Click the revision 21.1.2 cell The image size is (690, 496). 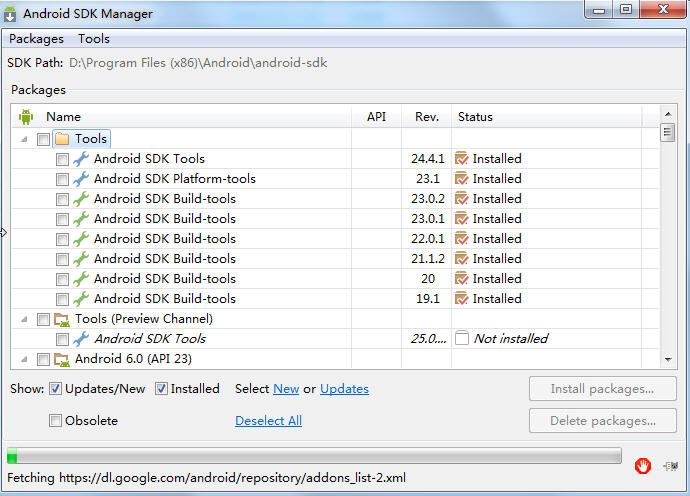(x=428, y=259)
